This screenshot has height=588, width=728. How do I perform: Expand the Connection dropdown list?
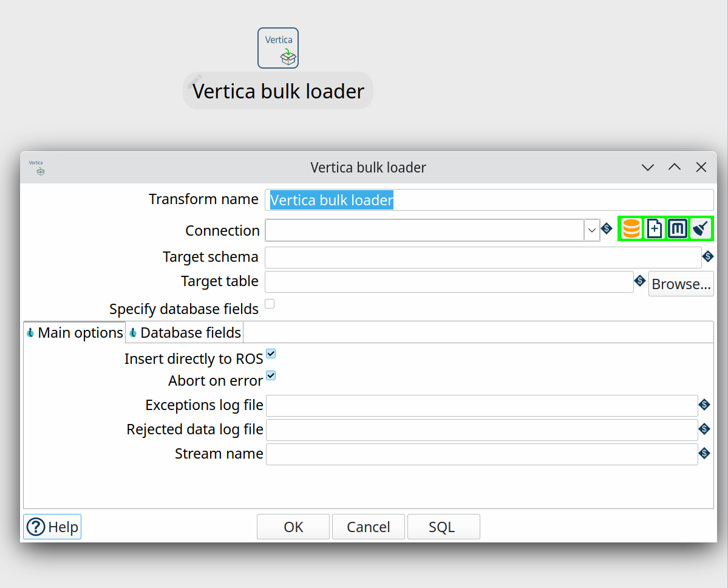pyautogui.click(x=591, y=230)
